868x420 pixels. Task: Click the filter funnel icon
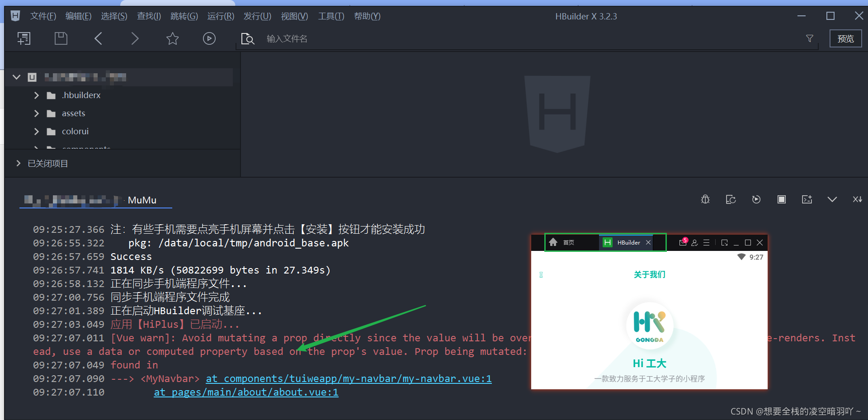point(810,38)
